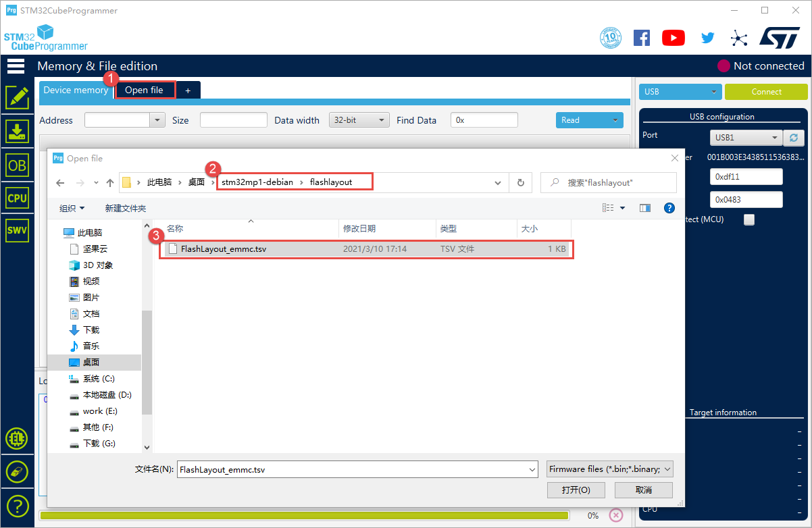Click the green progress bar
The image size is (812, 528).
(x=304, y=515)
